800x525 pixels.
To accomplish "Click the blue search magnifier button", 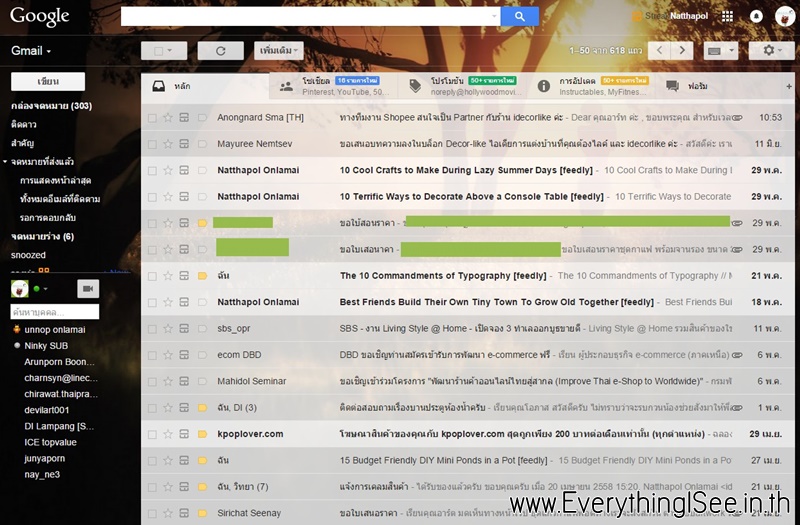I will click(x=519, y=16).
